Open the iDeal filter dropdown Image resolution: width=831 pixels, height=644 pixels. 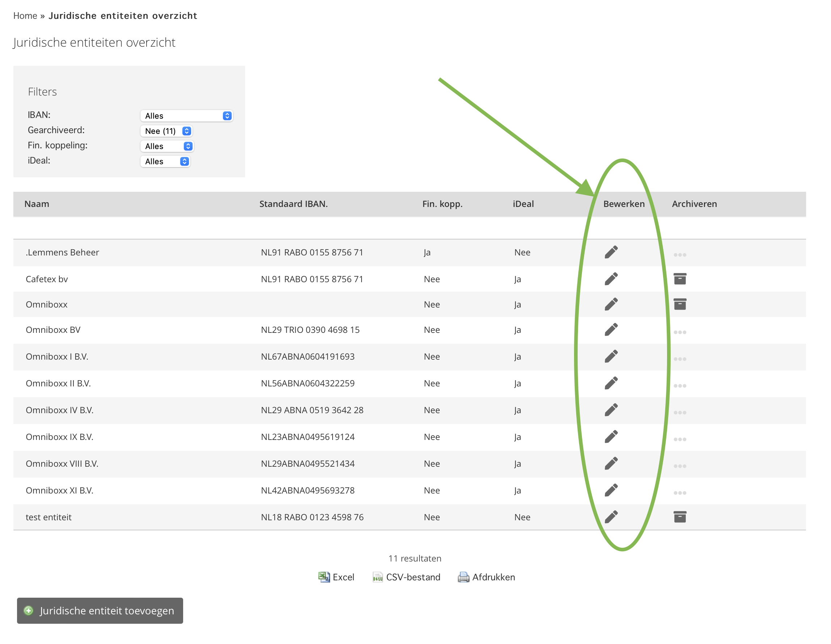pyautogui.click(x=165, y=161)
